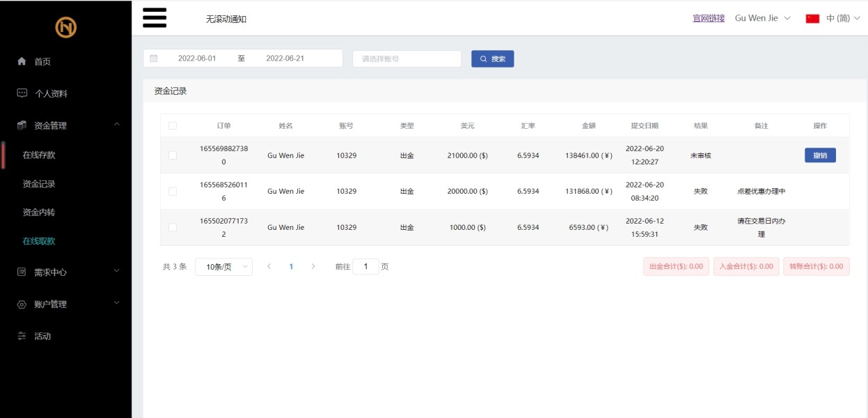Click the 个人资料 message icon
868x418 pixels.
tap(22, 93)
